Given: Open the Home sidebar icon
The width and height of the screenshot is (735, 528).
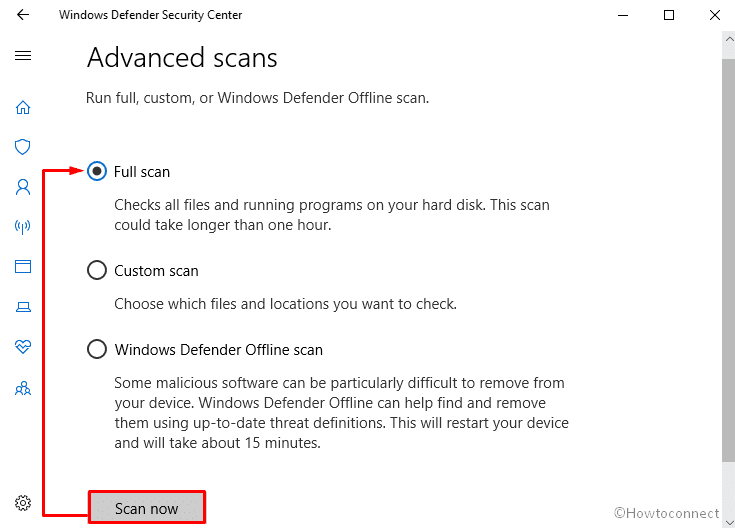Looking at the screenshot, I should click(23, 107).
